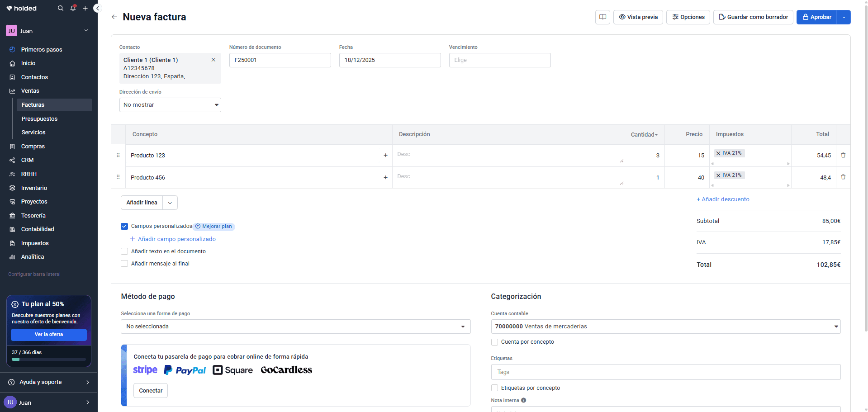Remove IVA 21% tax from Producto 123
868x412 pixels.
pyautogui.click(x=718, y=153)
